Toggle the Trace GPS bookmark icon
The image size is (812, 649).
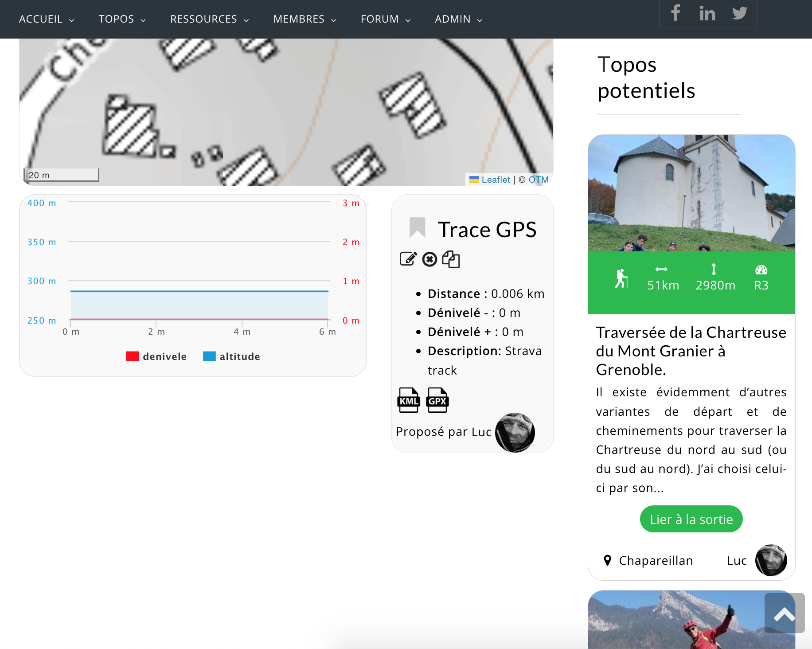[x=417, y=228]
